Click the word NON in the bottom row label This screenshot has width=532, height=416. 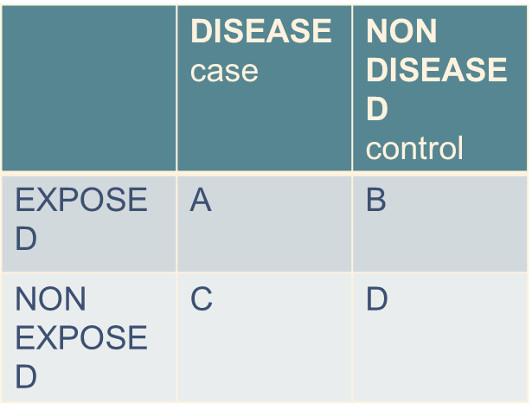click(x=51, y=300)
